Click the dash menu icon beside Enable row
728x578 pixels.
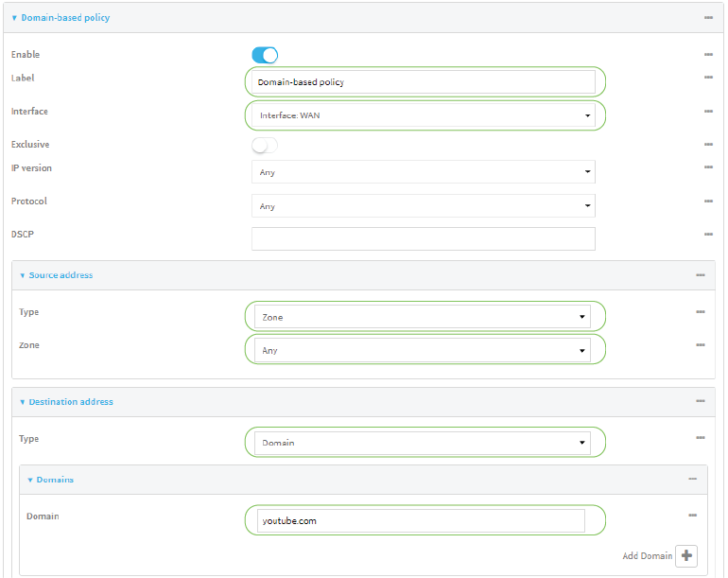(x=708, y=55)
